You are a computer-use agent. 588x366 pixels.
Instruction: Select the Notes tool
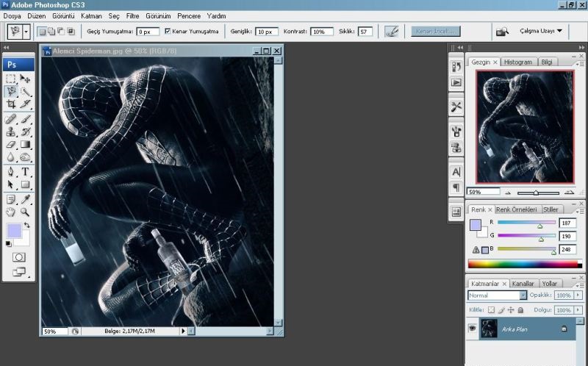(x=11, y=199)
